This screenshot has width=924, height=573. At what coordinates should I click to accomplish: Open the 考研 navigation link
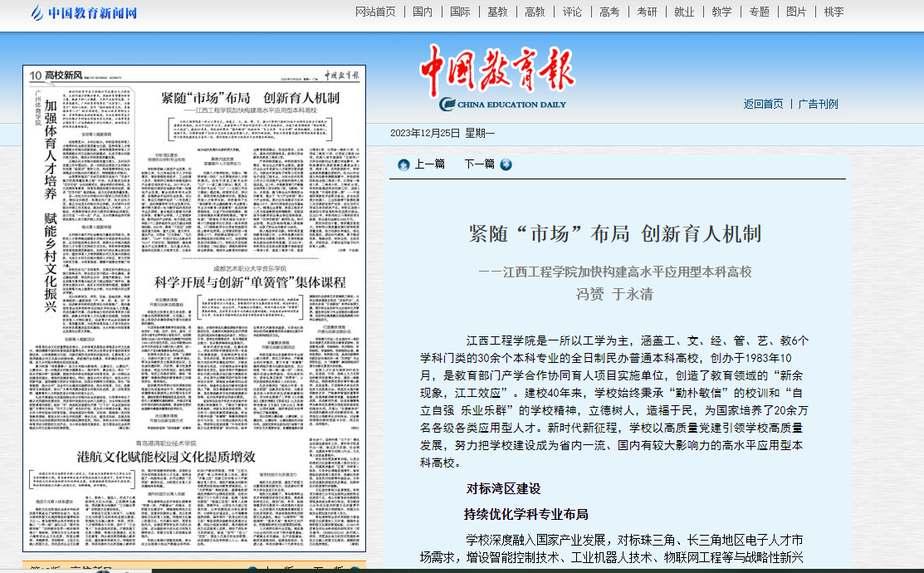point(647,12)
